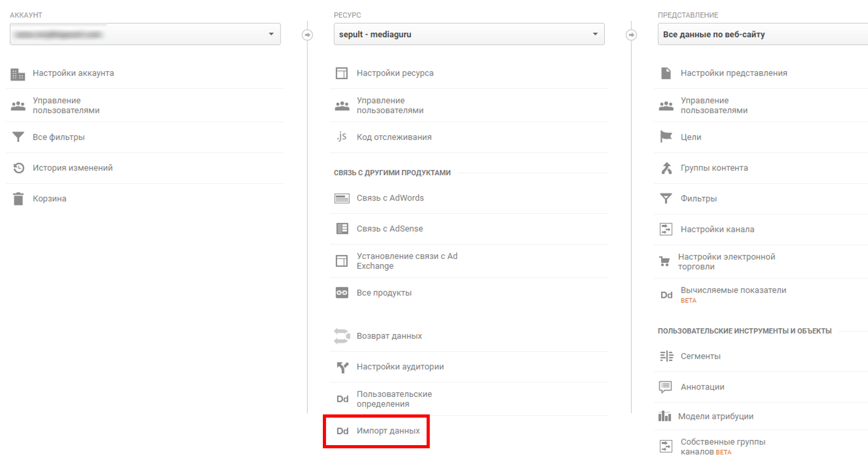Click the clock icon for История изменений
This screenshot has width=868, height=461.
[x=19, y=168]
